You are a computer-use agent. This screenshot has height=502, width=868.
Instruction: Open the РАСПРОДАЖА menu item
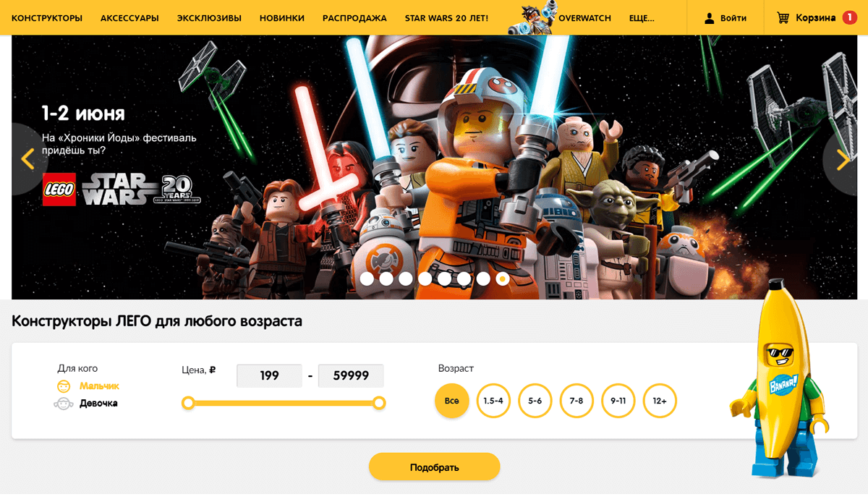coord(354,18)
